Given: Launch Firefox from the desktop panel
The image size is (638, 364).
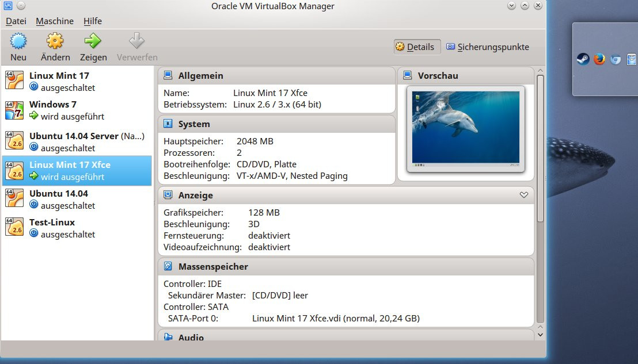Looking at the screenshot, I should tap(599, 59).
